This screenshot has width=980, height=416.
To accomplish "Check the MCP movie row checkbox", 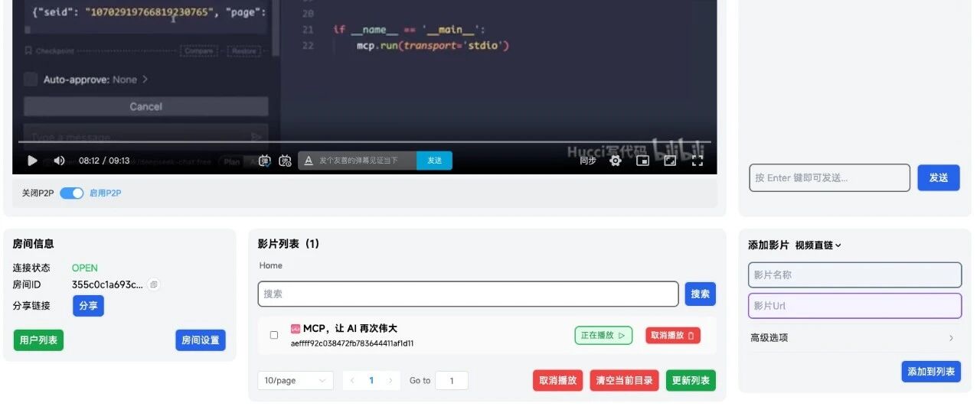I will (x=274, y=335).
